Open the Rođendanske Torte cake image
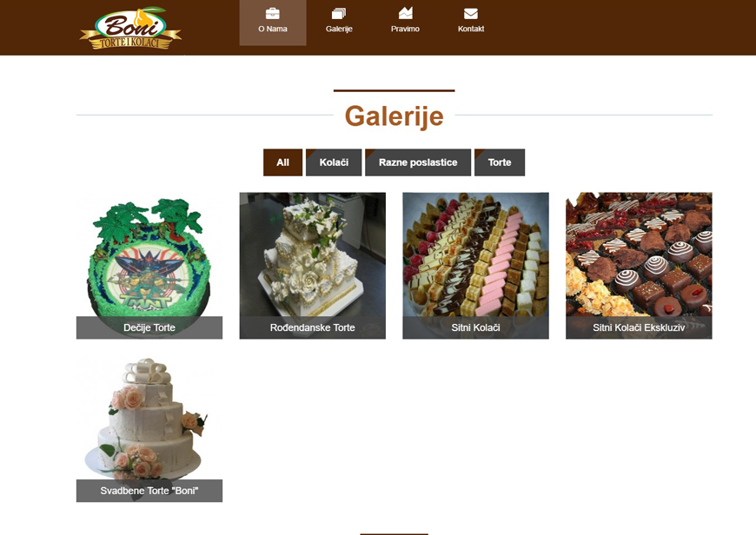This screenshot has height=535, width=756. point(313,266)
